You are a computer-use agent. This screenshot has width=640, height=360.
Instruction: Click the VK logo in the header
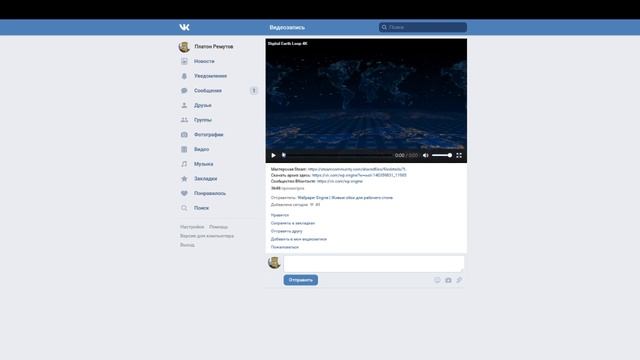click(x=184, y=27)
